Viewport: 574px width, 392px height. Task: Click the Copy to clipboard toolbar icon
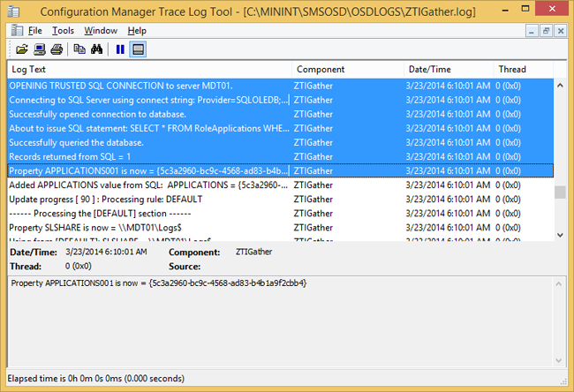tap(79, 49)
